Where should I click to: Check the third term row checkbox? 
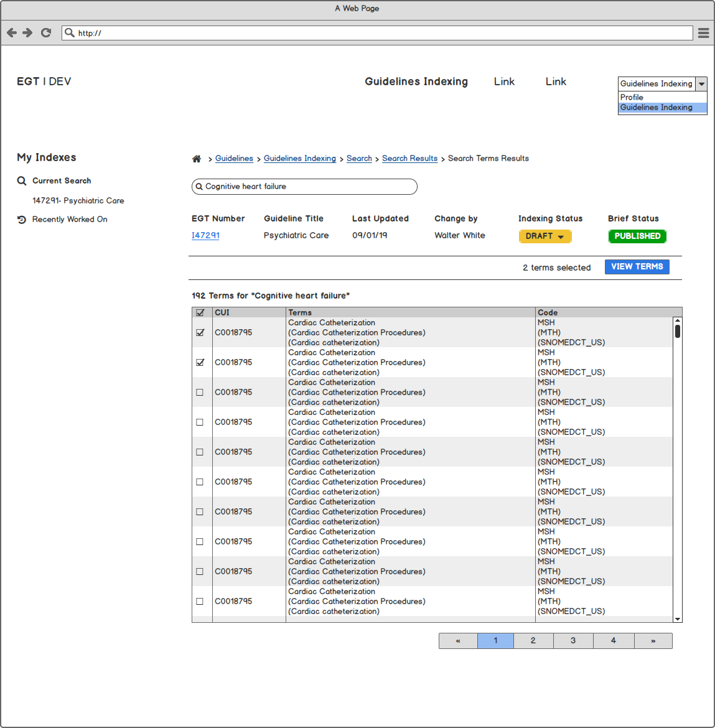coord(200,392)
